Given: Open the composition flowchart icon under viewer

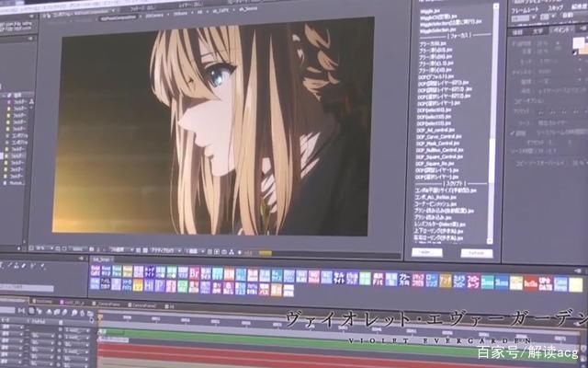Looking at the screenshot, I should (x=232, y=252).
